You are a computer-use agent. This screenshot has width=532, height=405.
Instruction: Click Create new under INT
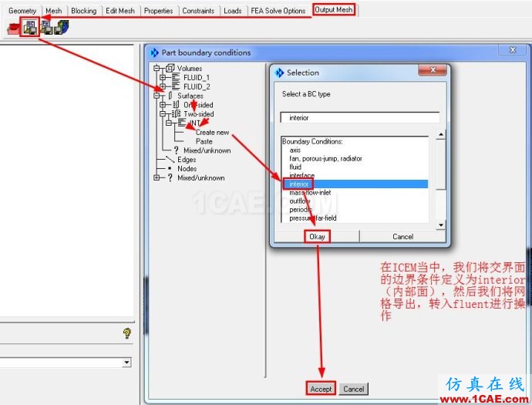(x=212, y=133)
